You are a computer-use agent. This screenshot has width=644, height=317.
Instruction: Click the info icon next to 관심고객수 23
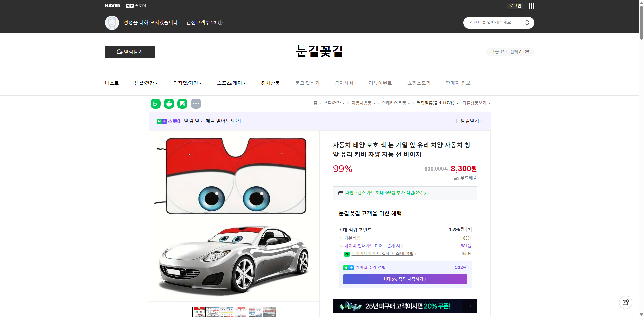220,23
